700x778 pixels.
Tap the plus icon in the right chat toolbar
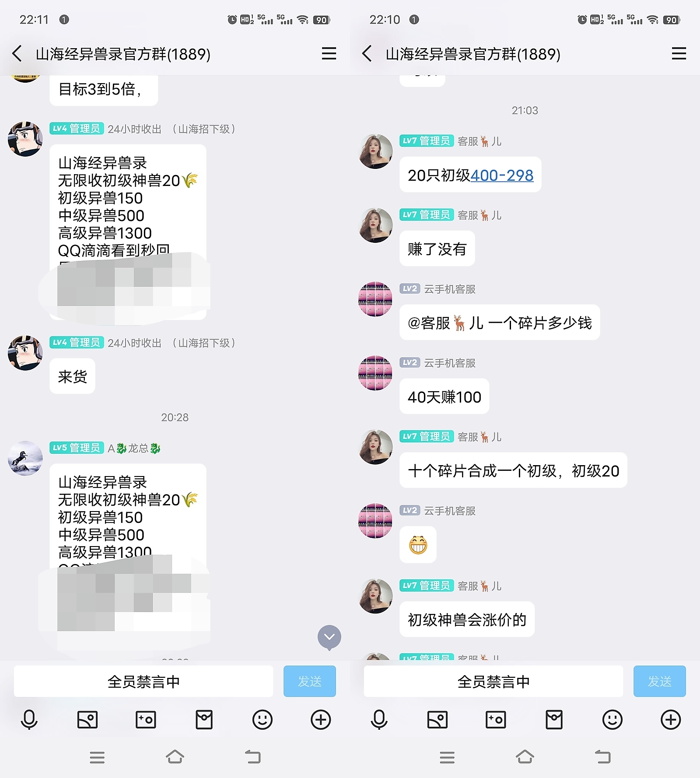pos(671,719)
